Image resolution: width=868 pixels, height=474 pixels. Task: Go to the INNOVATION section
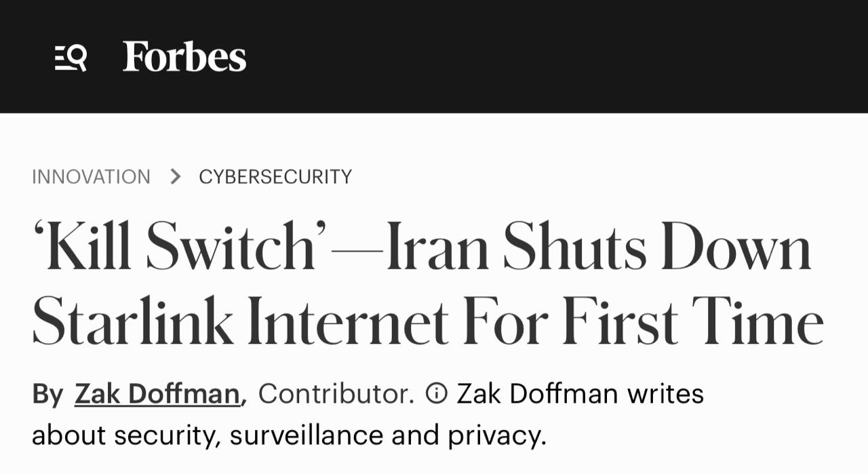click(x=91, y=177)
